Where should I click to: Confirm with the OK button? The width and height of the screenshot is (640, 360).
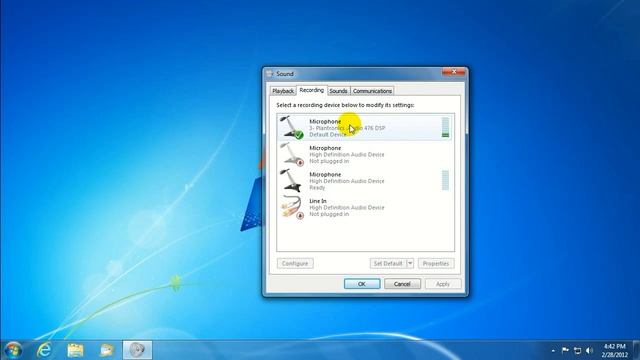362,284
